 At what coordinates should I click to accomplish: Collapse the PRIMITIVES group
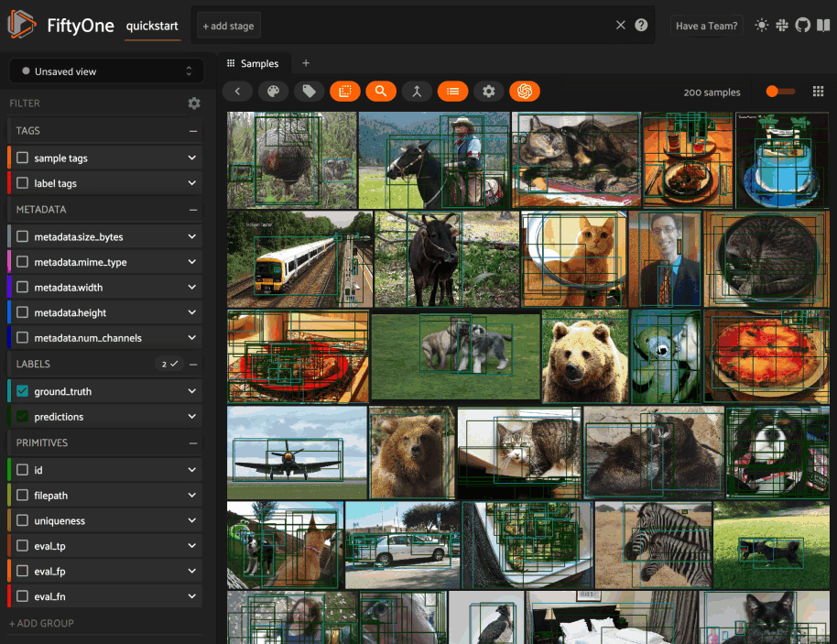pyautogui.click(x=193, y=443)
